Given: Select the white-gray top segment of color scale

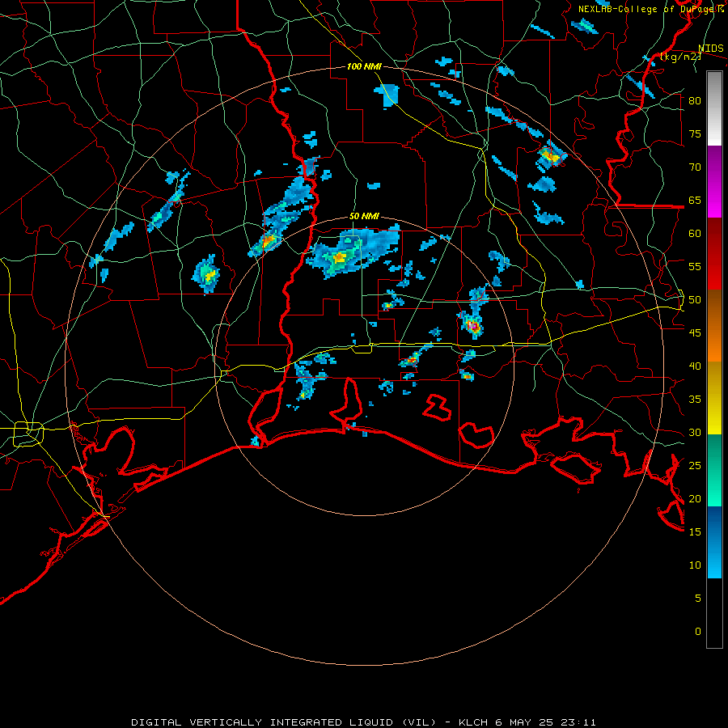Looking at the screenshot, I should pos(714,108).
